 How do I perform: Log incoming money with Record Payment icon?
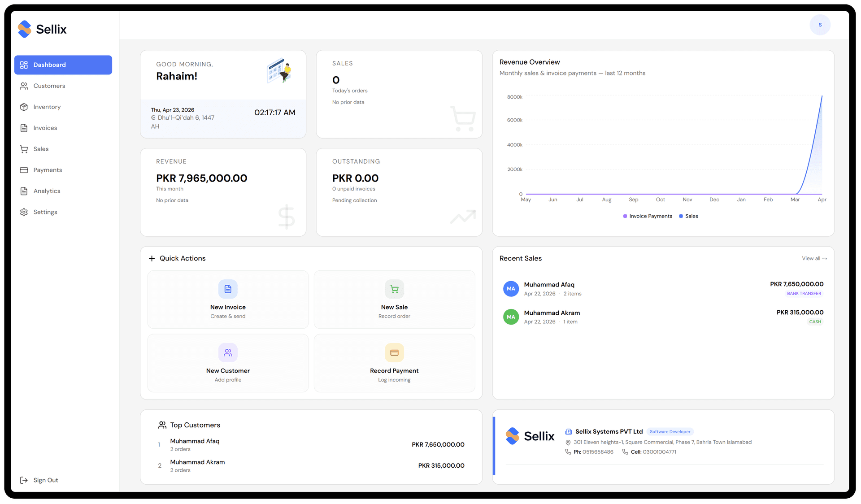coord(394,353)
